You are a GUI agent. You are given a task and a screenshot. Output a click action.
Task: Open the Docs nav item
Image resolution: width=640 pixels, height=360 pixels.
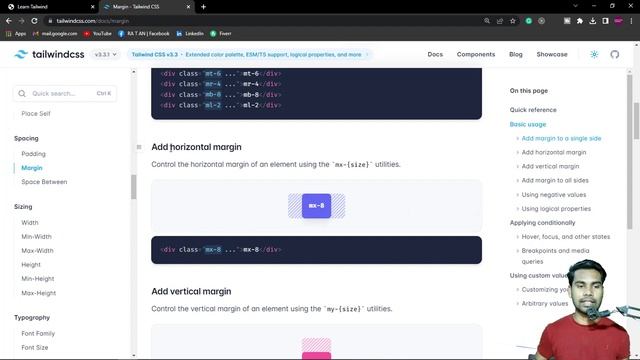pos(435,54)
